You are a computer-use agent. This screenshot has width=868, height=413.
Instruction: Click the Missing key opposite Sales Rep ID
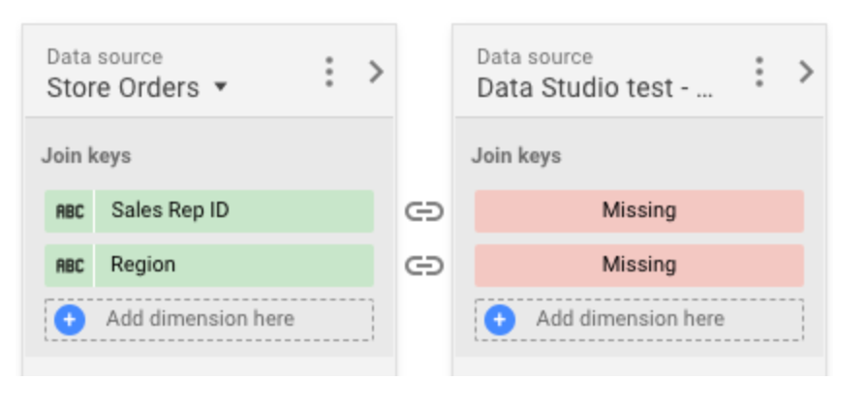tap(638, 210)
